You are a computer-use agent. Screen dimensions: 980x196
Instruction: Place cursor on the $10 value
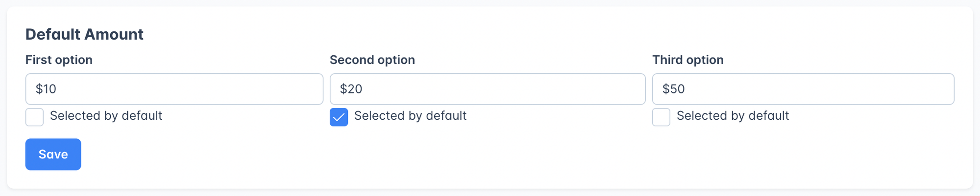[46, 89]
